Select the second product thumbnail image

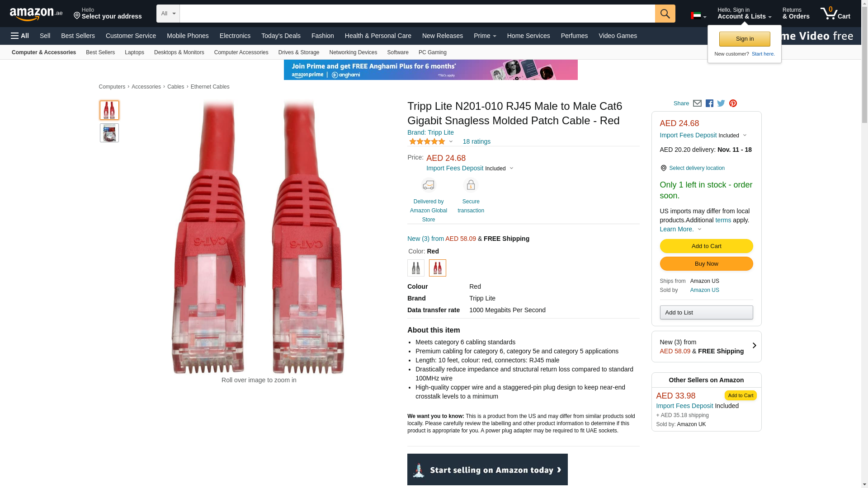click(x=109, y=133)
